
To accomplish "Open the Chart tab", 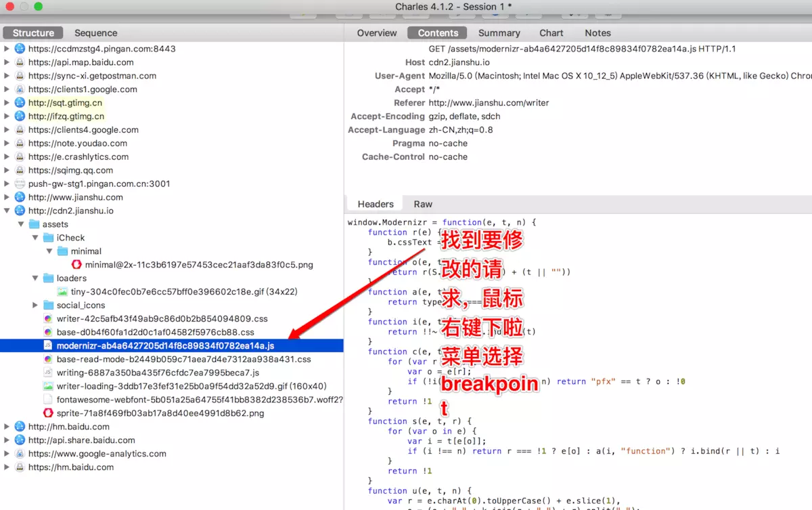I will 551,33.
